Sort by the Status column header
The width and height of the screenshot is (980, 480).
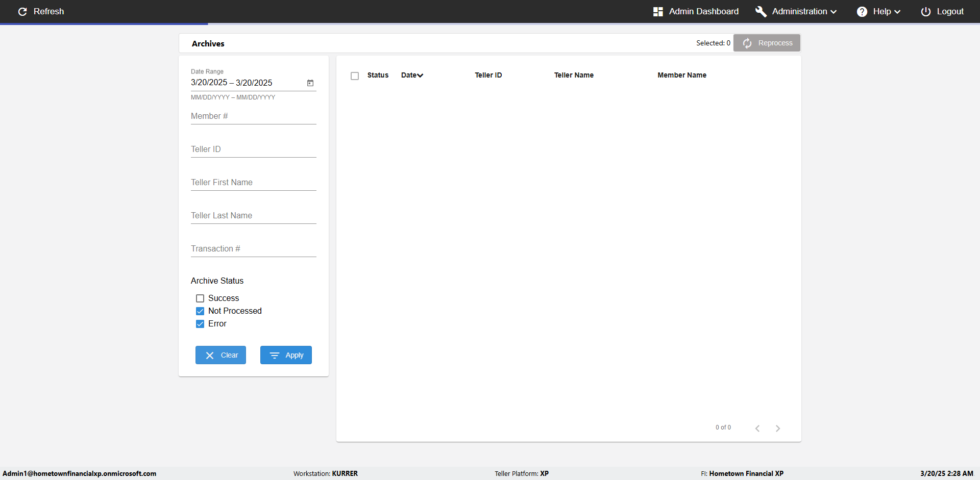(x=378, y=75)
